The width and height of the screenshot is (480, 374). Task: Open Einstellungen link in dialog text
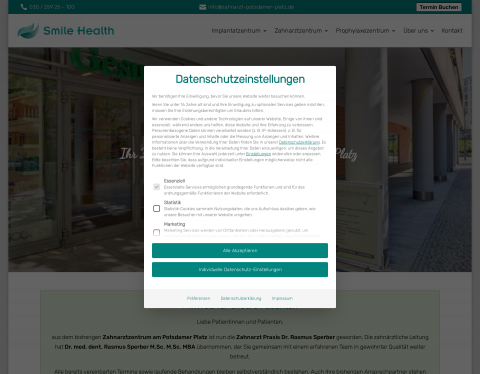pyautogui.click(x=258, y=154)
